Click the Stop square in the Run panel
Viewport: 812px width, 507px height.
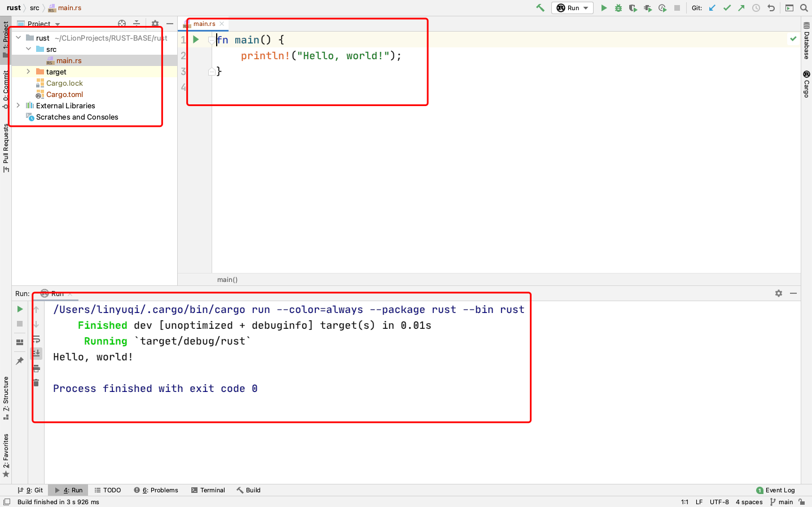click(20, 324)
